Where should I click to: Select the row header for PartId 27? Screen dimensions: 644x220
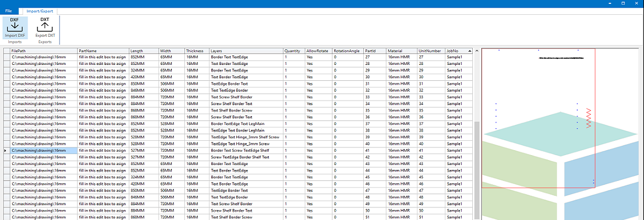(x=7, y=57)
